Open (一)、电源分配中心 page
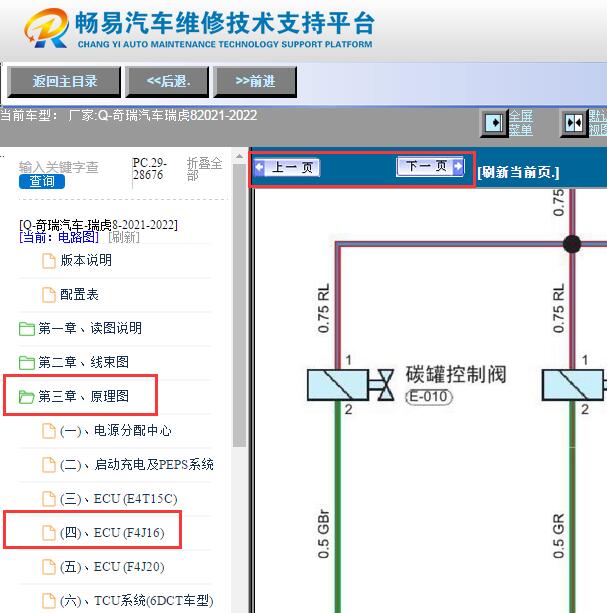Viewport: 607px width, 613px height. (x=116, y=430)
